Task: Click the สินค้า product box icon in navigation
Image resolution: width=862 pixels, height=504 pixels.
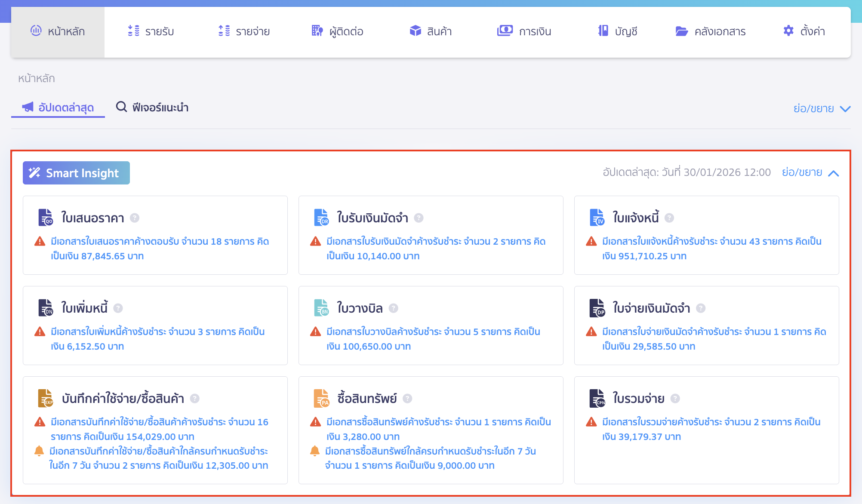Action: [415, 31]
